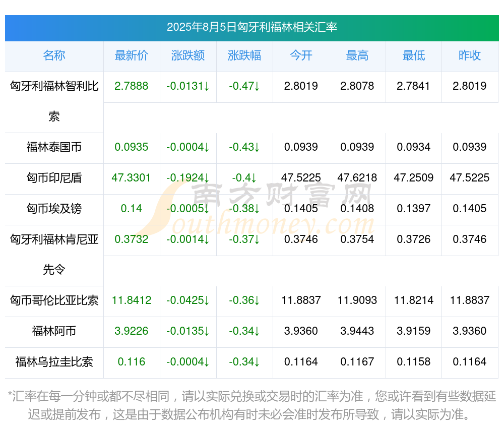This screenshot has width=504, height=430.
Task: Click change amount -0.0425↓
Action: tap(188, 300)
